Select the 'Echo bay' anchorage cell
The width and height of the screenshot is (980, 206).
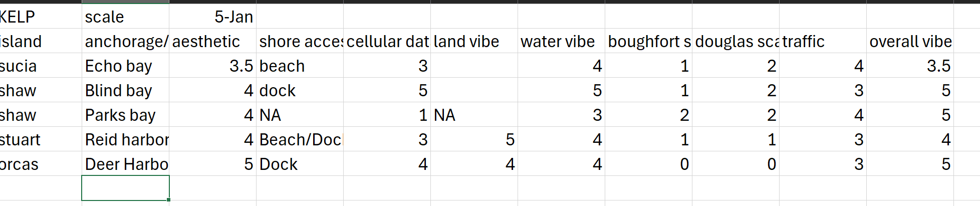[125, 66]
